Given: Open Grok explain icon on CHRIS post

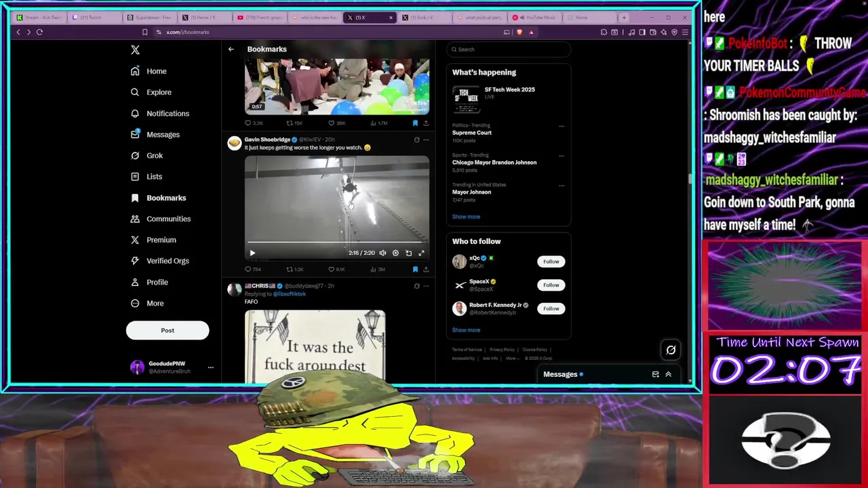Looking at the screenshot, I should (x=416, y=286).
